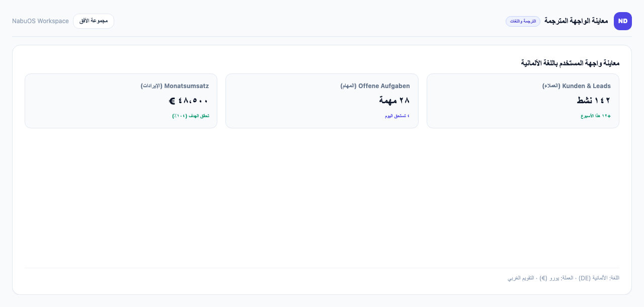Click the NabuOS Workspace label
644x307 pixels.
pos(40,21)
